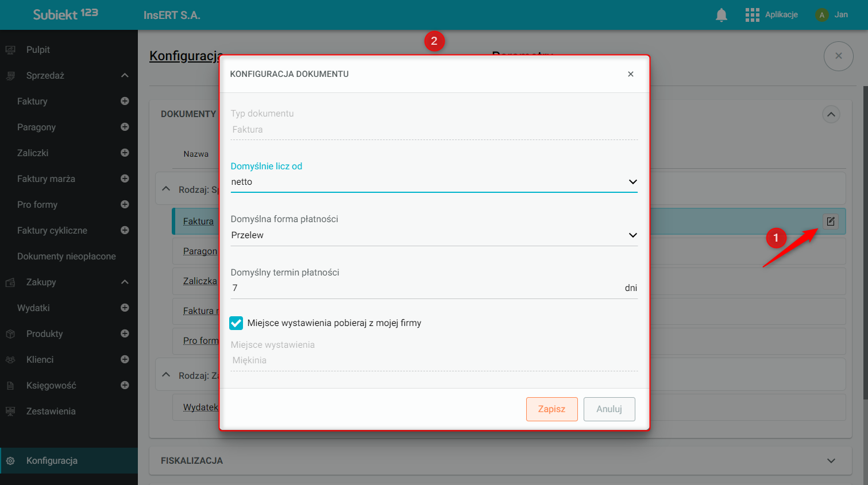Click the Anuluj button

(x=609, y=409)
